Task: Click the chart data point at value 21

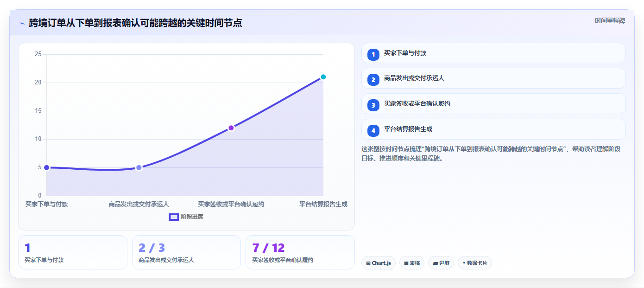Action: click(x=323, y=77)
